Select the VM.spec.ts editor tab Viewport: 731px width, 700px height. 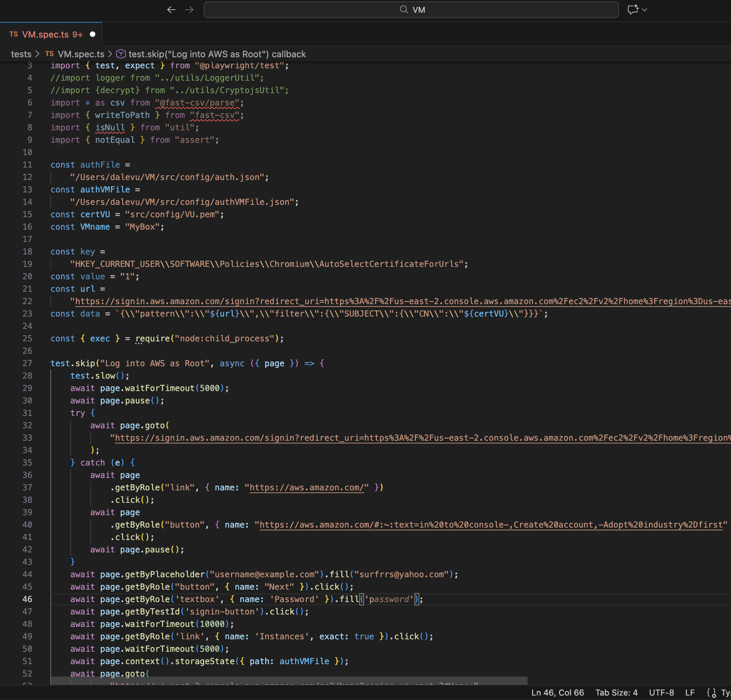[x=52, y=34]
